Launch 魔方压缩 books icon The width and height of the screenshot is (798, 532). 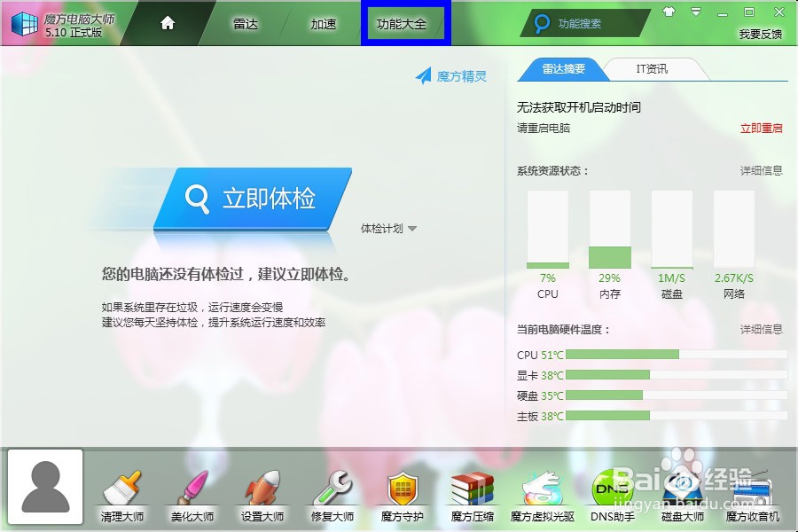[x=473, y=488]
